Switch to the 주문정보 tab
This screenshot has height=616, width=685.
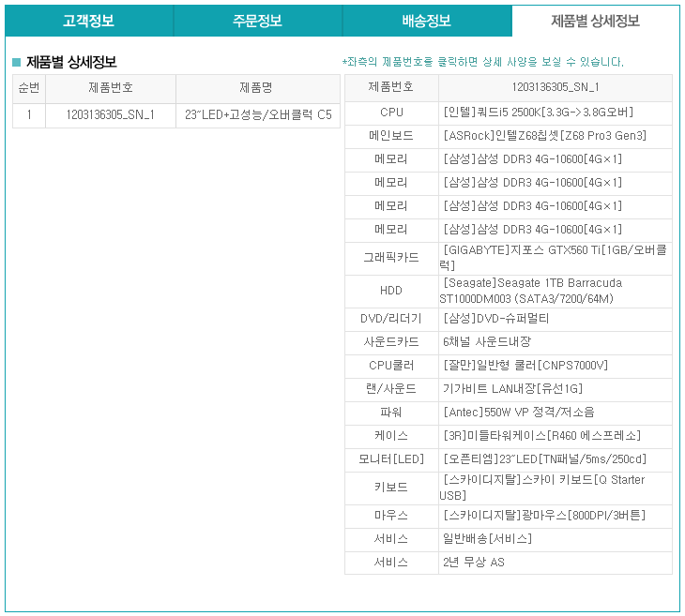pos(258,21)
